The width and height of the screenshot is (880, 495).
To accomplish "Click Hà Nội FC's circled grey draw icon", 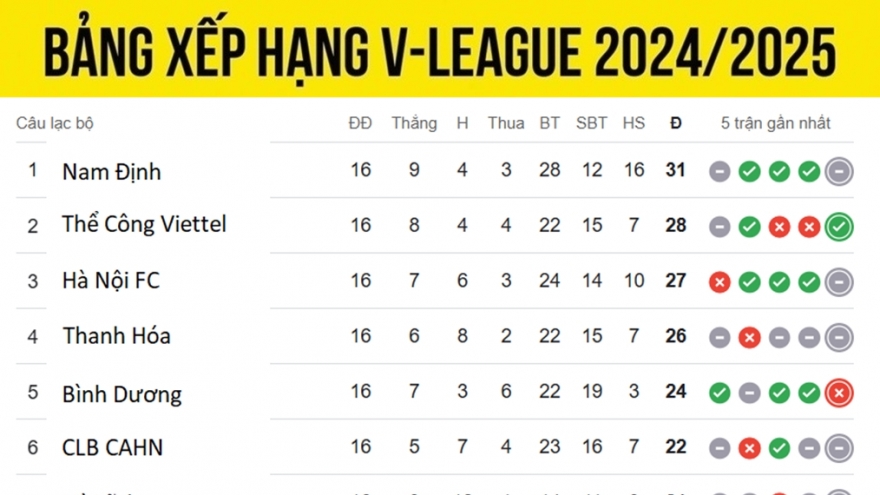I will coord(840,282).
